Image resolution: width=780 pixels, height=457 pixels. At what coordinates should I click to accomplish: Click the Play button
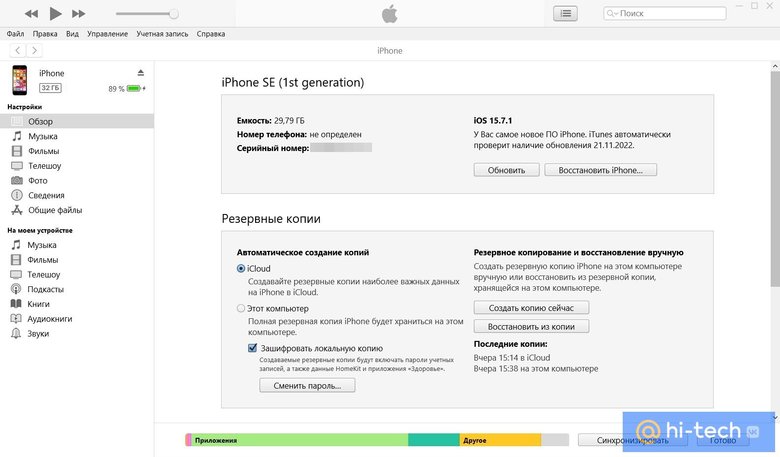[x=55, y=14]
